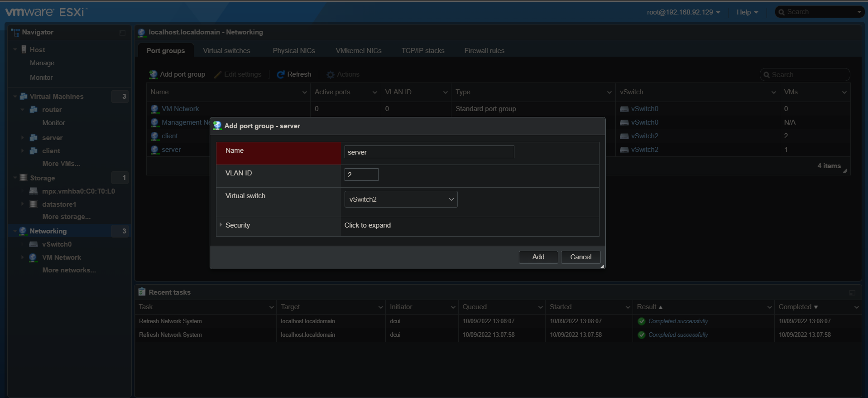Open the root@192.168.92.129 user menu
This screenshot has width=868, height=398.
click(x=683, y=12)
